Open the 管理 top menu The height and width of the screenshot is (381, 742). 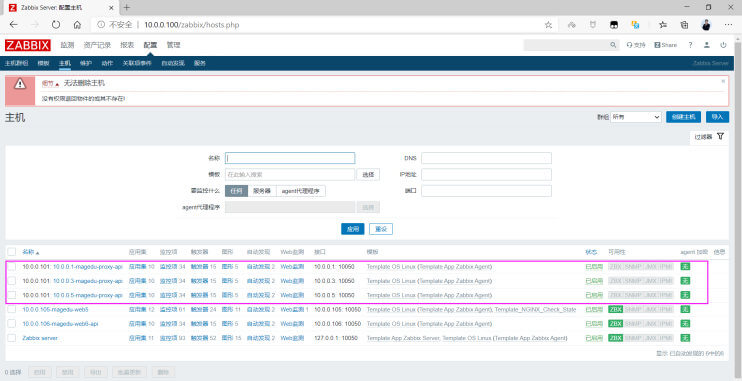coord(173,45)
